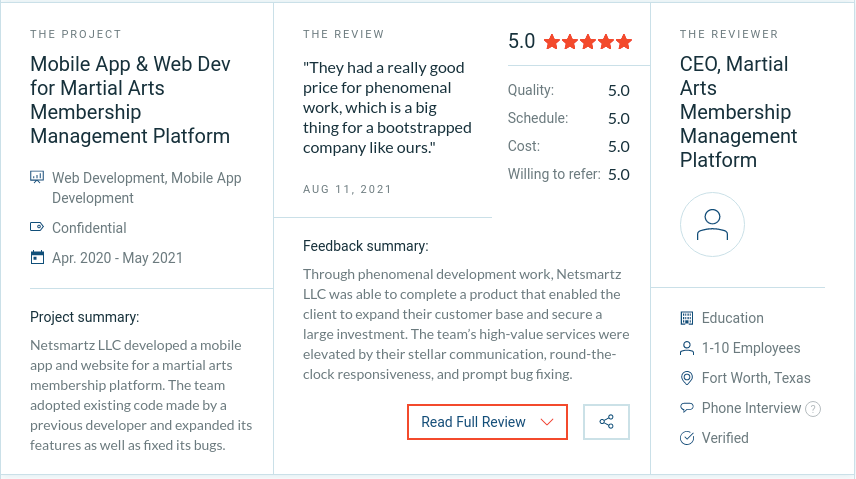Click the Verified checkmark icon

686,438
